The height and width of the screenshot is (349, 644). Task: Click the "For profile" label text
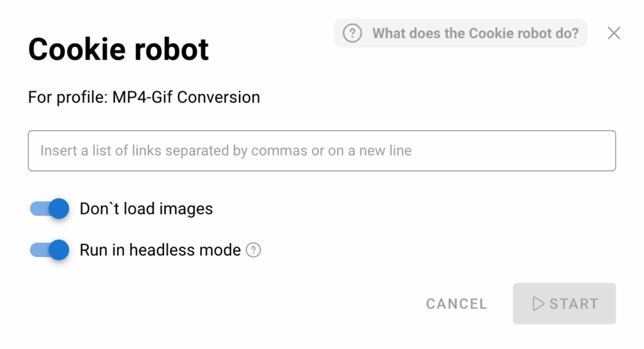[x=67, y=97]
